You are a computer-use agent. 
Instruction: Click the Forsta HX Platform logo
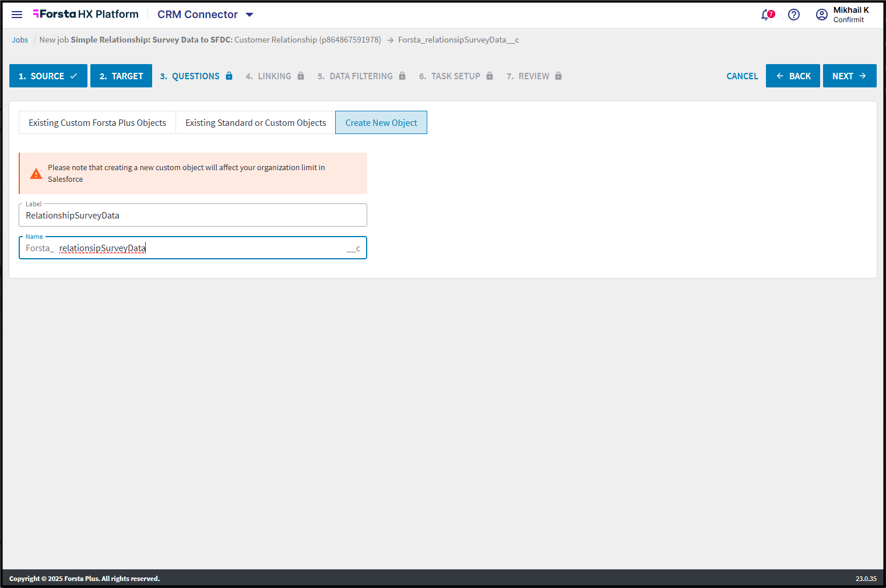[86, 14]
